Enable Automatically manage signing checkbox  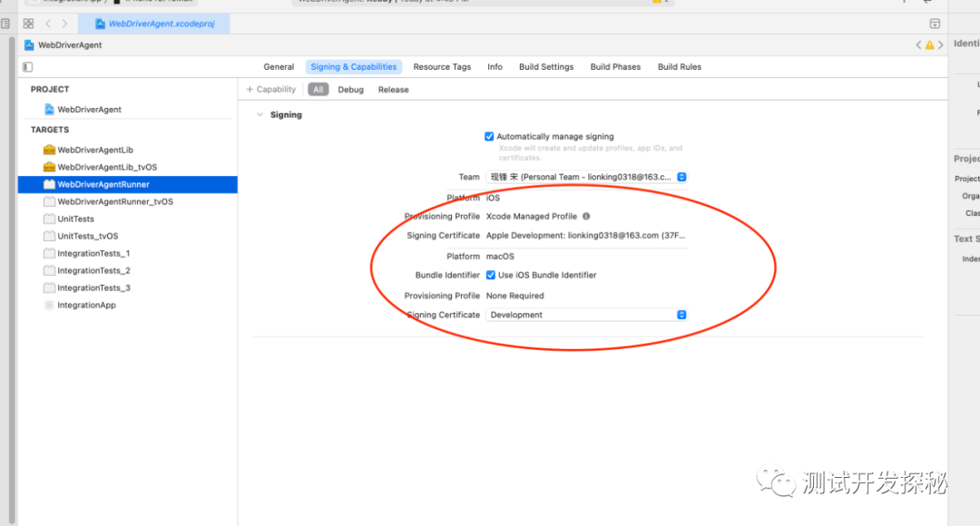[x=489, y=136]
